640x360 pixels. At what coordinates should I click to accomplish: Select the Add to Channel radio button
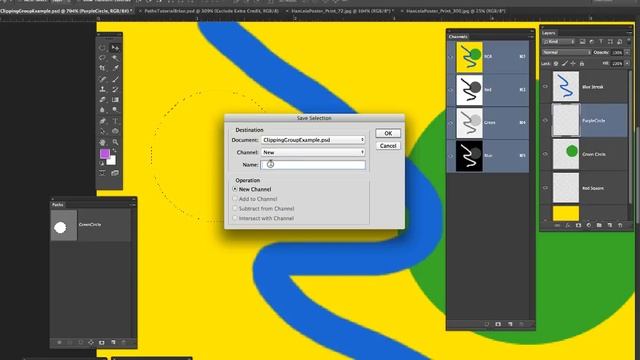point(235,199)
